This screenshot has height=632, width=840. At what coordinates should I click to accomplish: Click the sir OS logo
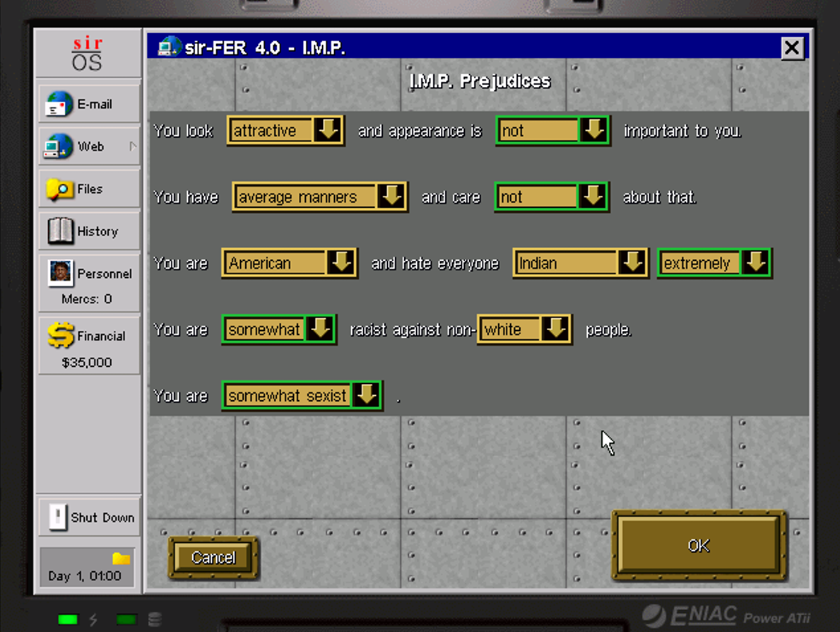[x=88, y=54]
